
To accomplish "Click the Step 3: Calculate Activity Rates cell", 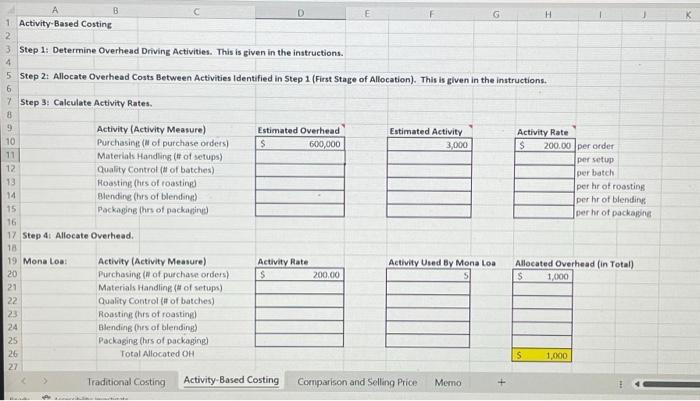I will coord(86,103).
